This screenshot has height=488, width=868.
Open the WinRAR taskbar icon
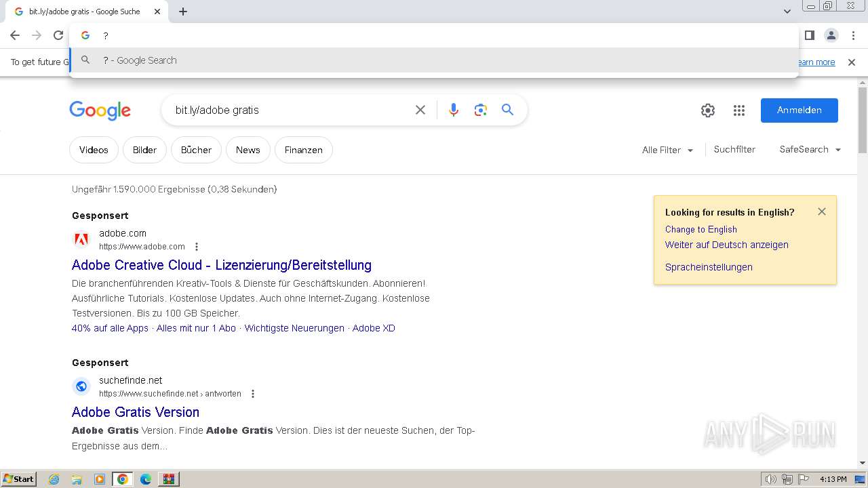[169, 479]
